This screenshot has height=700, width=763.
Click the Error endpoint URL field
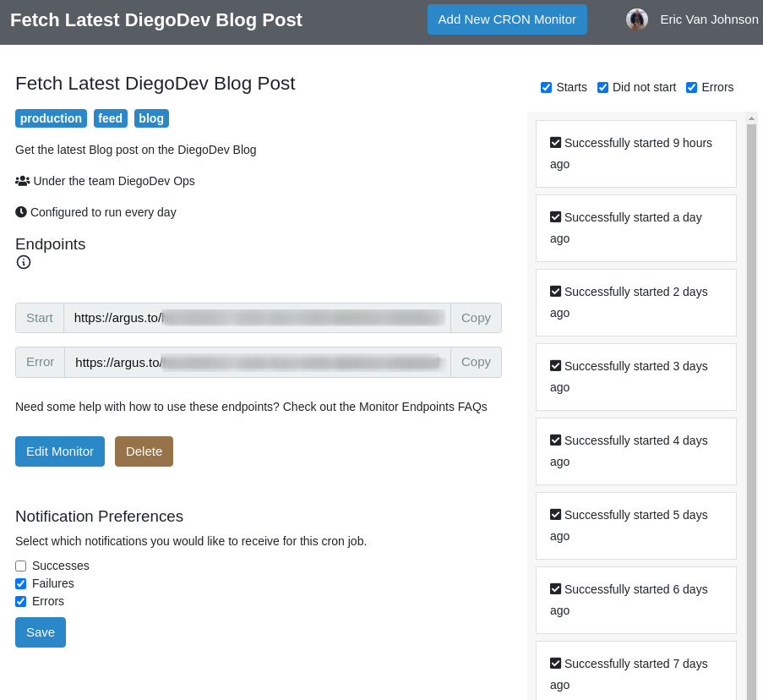(x=258, y=362)
